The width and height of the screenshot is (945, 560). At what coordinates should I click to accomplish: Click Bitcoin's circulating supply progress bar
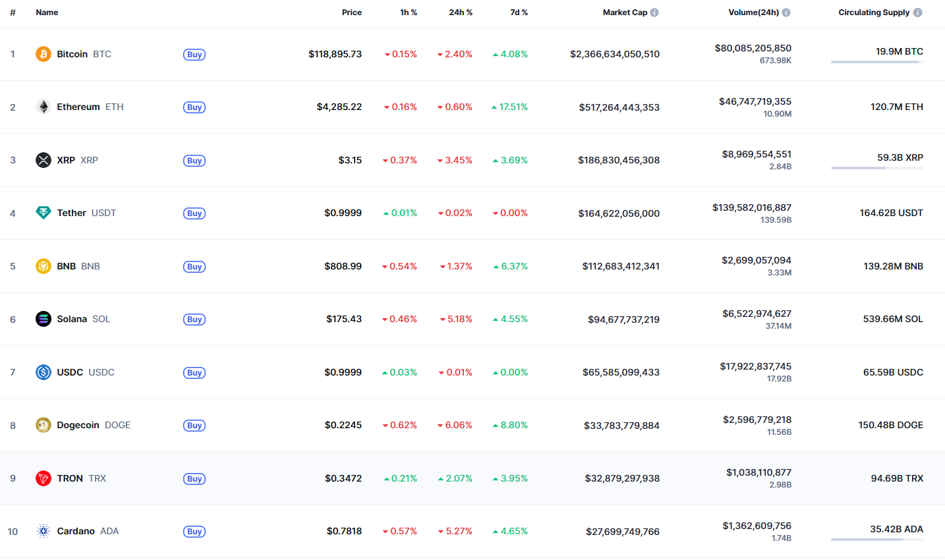click(877, 62)
